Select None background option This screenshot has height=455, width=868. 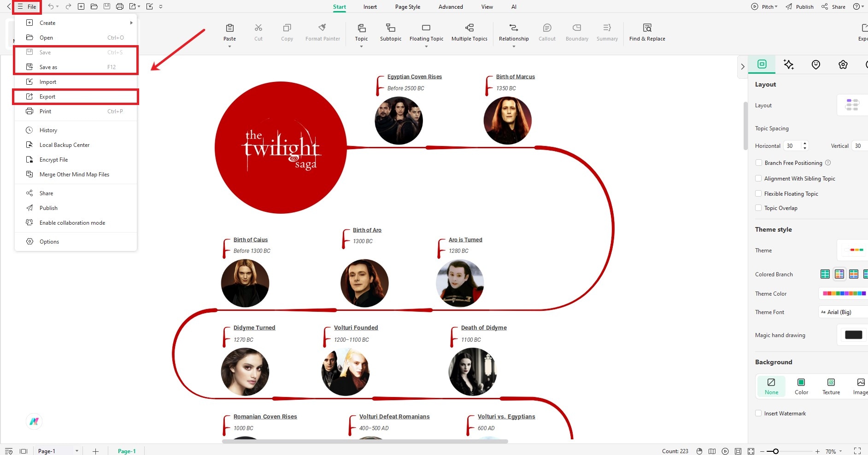[771, 386]
